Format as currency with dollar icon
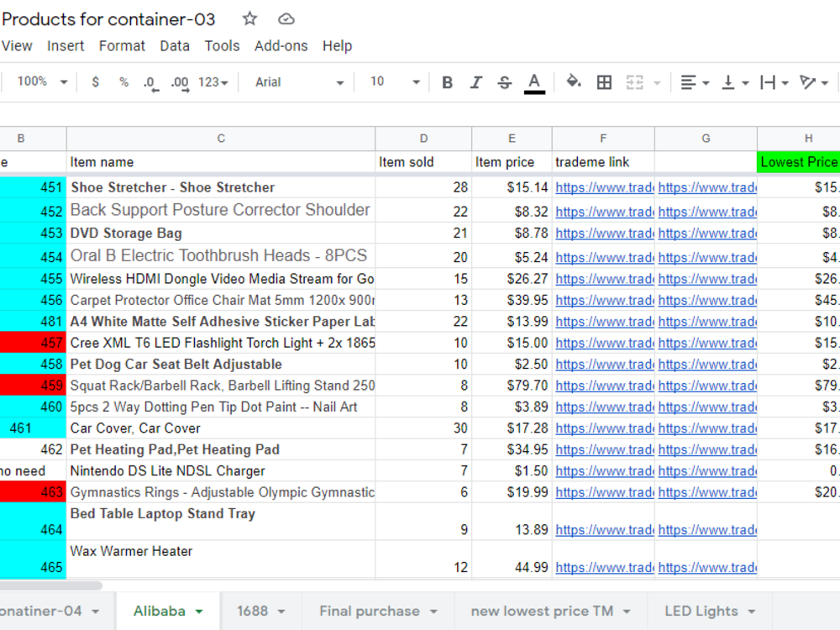The width and height of the screenshot is (840, 630). pyautogui.click(x=96, y=82)
